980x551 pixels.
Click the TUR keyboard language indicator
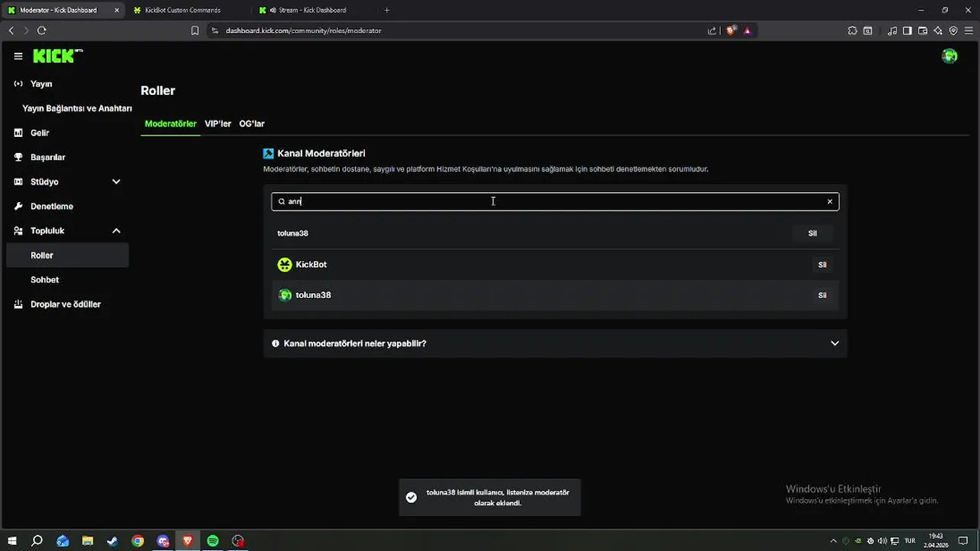[x=910, y=541]
